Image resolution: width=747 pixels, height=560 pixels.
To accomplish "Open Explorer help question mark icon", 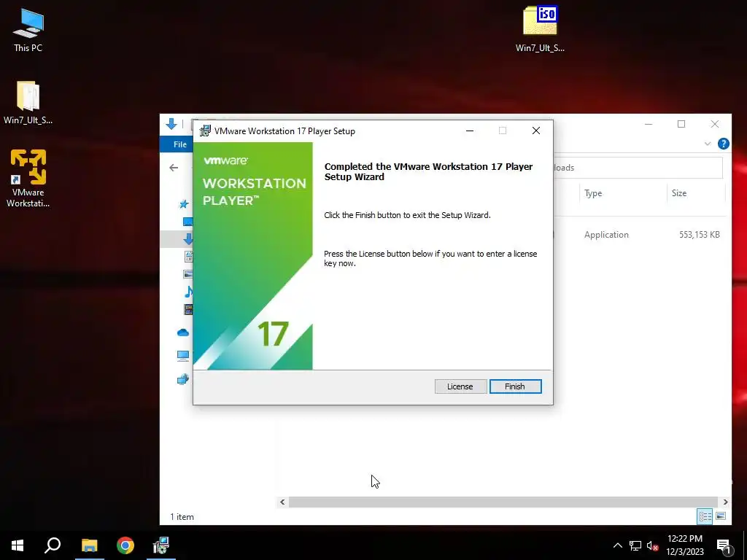I will [723, 144].
